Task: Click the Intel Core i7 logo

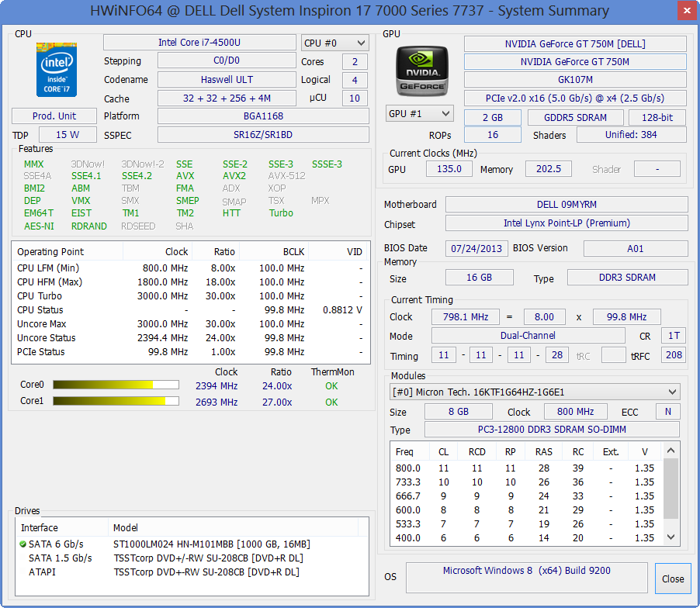Action: pos(57,70)
